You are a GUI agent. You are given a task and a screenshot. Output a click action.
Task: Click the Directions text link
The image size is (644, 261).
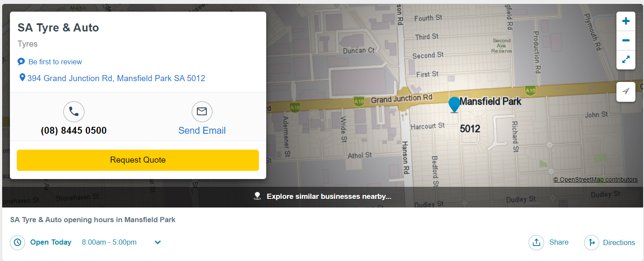pyautogui.click(x=619, y=242)
